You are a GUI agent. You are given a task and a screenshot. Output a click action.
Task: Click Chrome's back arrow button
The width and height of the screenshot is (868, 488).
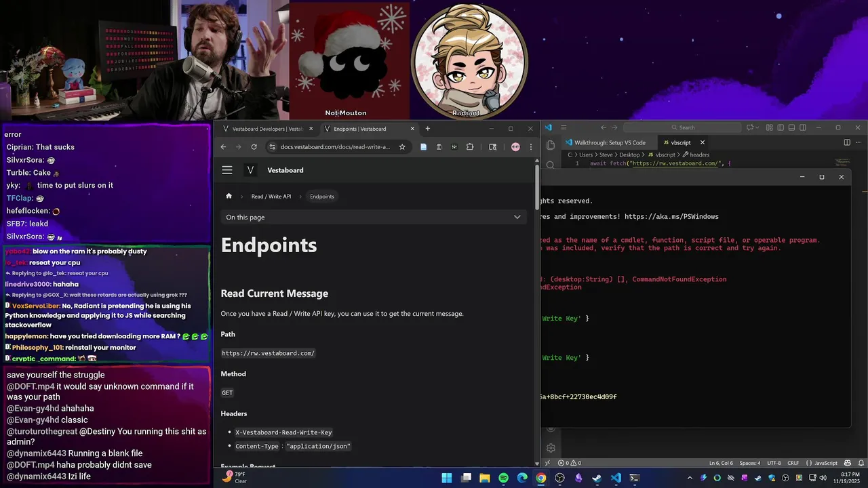[x=223, y=146]
